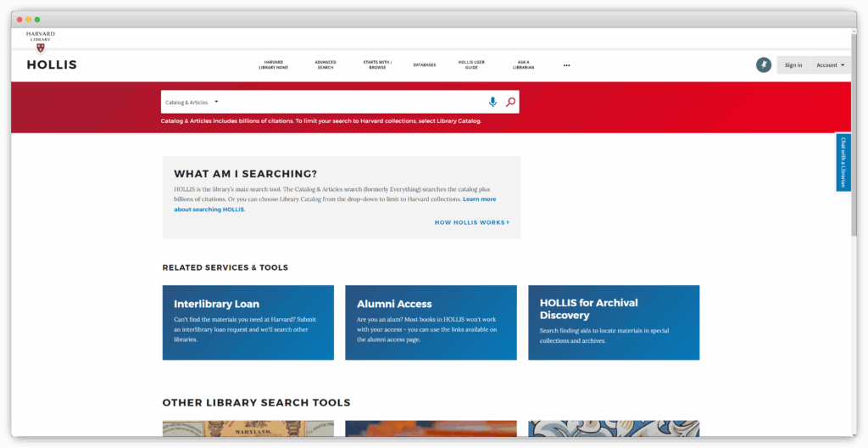The width and height of the screenshot is (868, 448).
Task: Open Starts With / Browse
Action: pyautogui.click(x=377, y=64)
